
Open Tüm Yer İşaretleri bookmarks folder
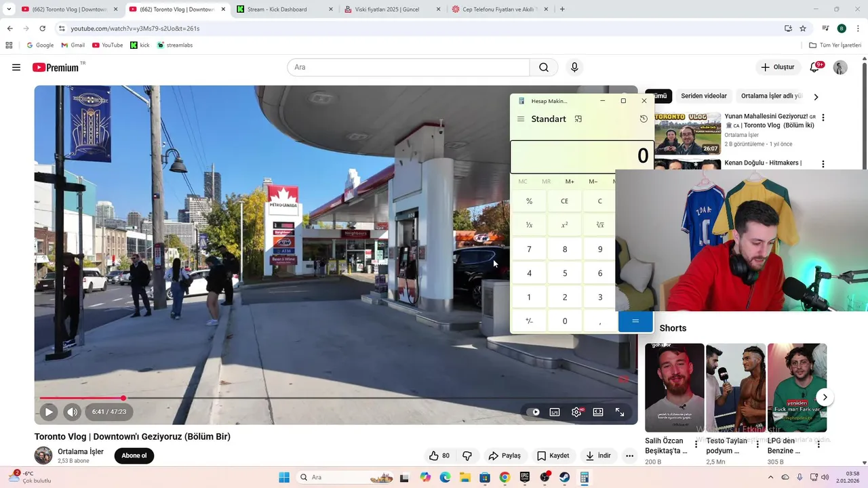(835, 45)
